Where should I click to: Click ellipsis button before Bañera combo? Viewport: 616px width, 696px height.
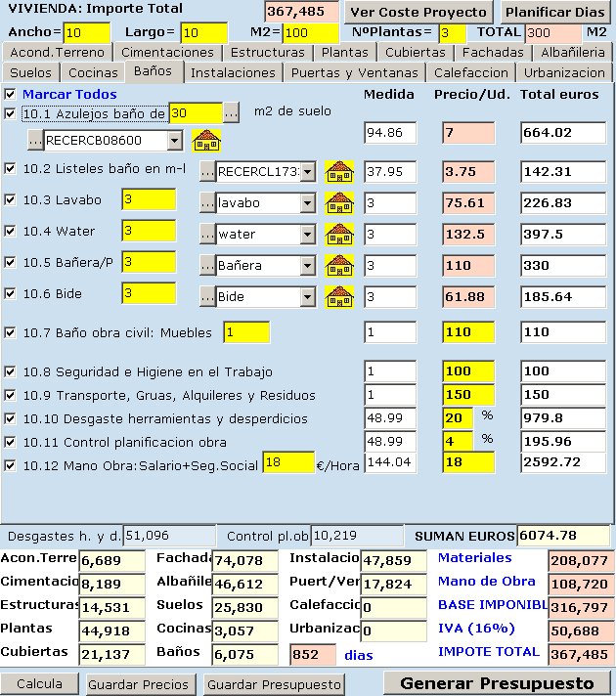coord(207,266)
